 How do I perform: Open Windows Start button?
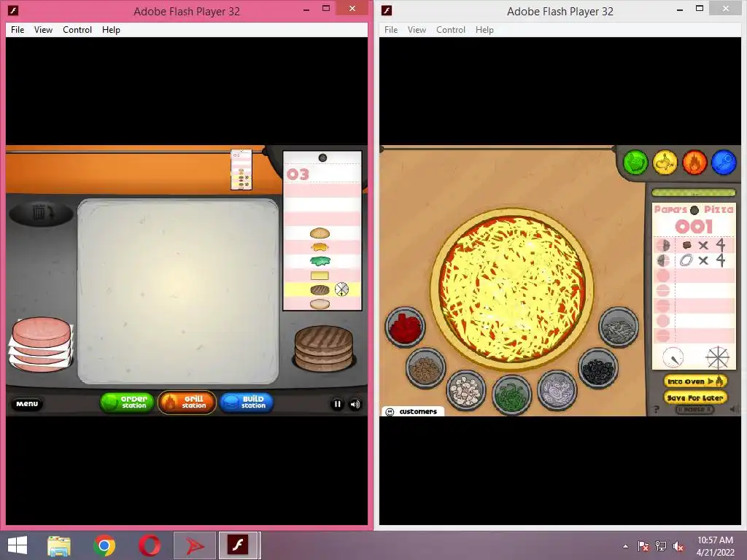click(x=18, y=545)
